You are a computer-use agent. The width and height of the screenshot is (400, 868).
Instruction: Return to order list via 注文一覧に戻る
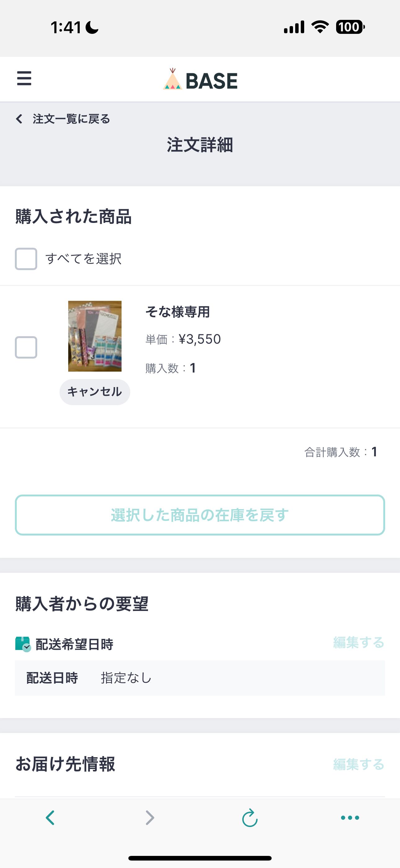71,119
